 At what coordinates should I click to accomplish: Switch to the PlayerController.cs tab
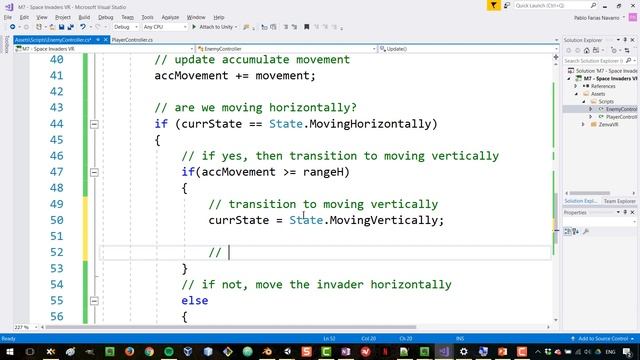pyautogui.click(x=132, y=40)
